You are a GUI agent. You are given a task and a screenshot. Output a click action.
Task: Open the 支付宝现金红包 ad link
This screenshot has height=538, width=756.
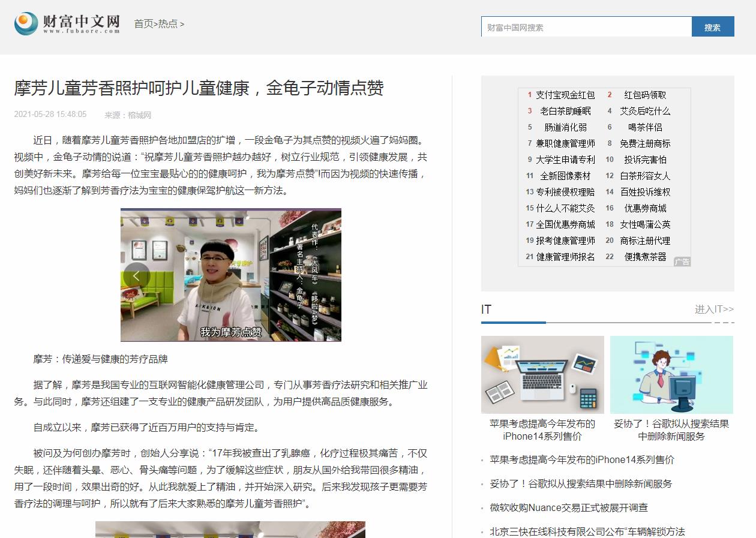[x=565, y=95]
